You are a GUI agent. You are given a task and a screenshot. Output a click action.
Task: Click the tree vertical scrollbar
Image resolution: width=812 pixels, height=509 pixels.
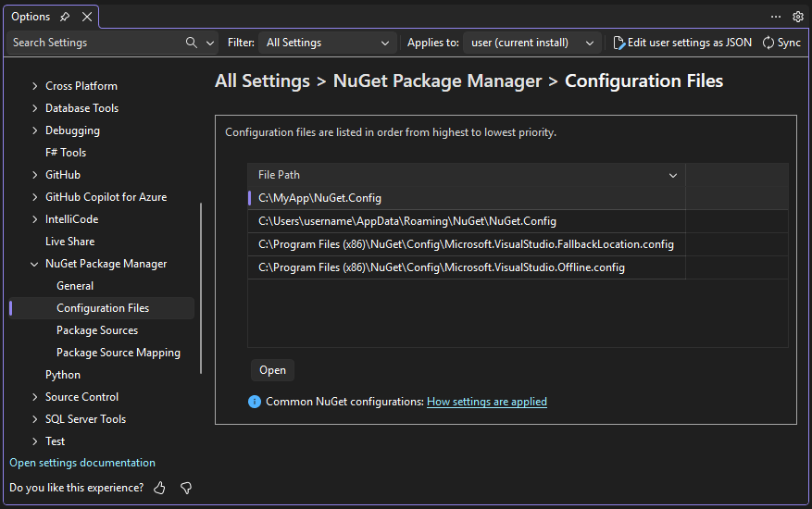(201, 288)
